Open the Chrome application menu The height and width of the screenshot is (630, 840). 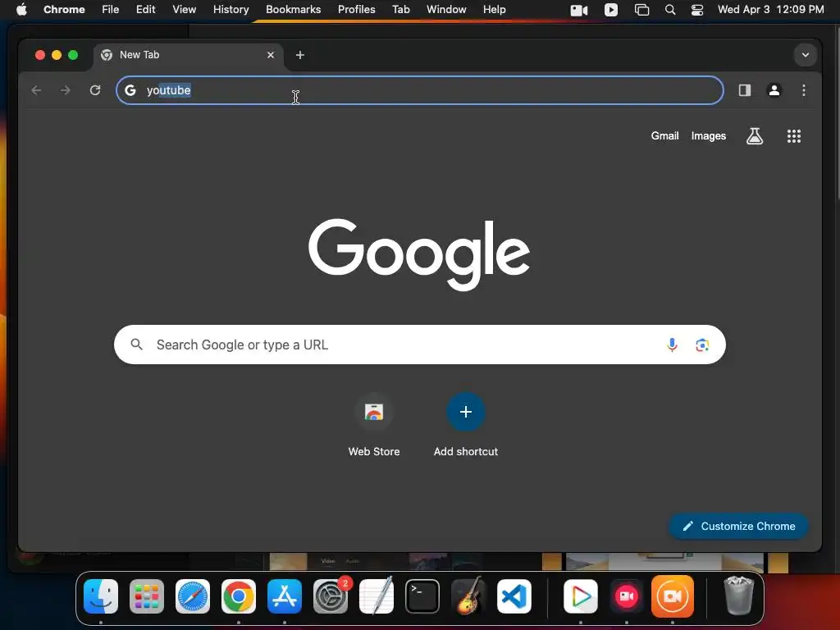(64, 10)
